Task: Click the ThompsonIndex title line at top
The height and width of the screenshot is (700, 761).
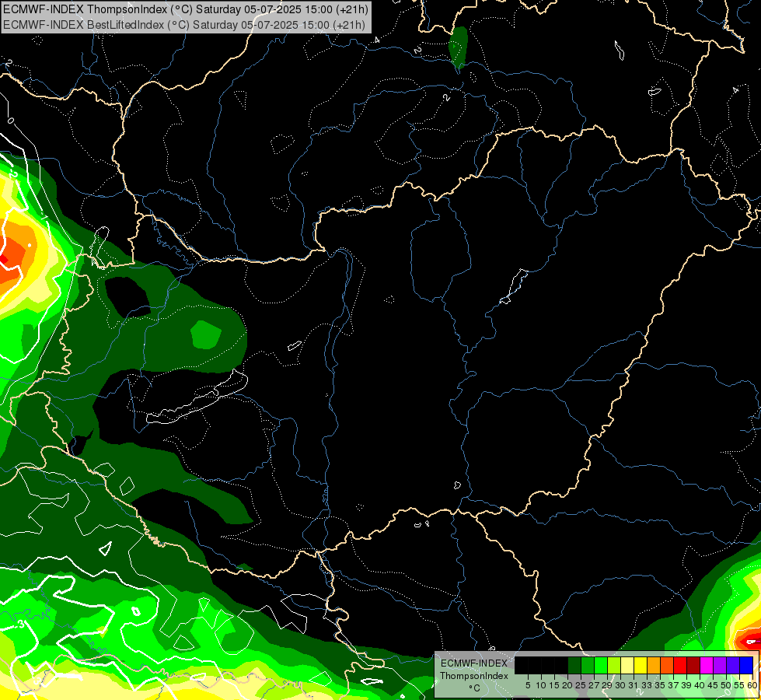Action: (x=186, y=9)
